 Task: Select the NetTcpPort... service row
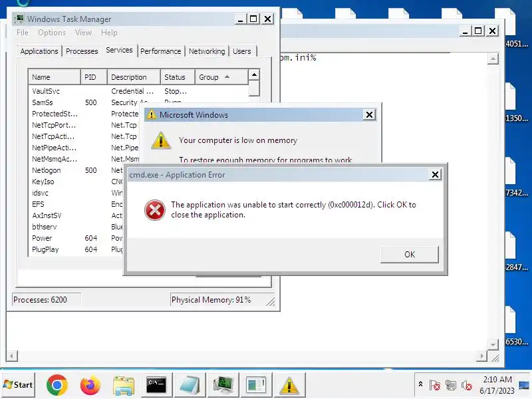tap(84, 125)
